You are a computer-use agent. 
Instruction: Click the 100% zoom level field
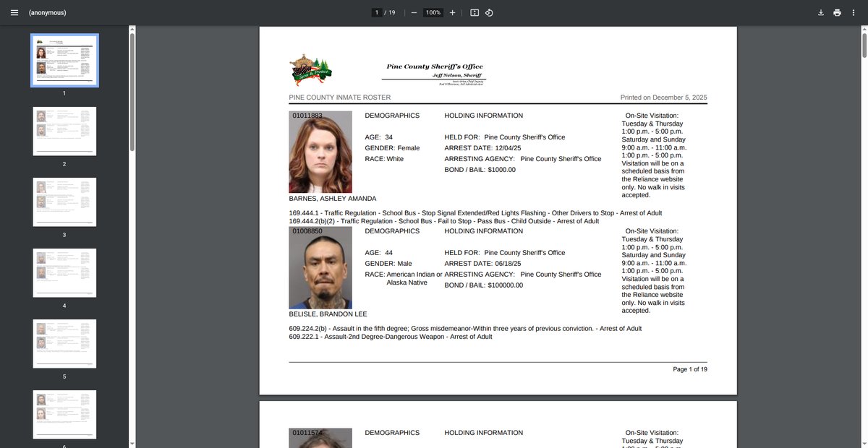[433, 12]
